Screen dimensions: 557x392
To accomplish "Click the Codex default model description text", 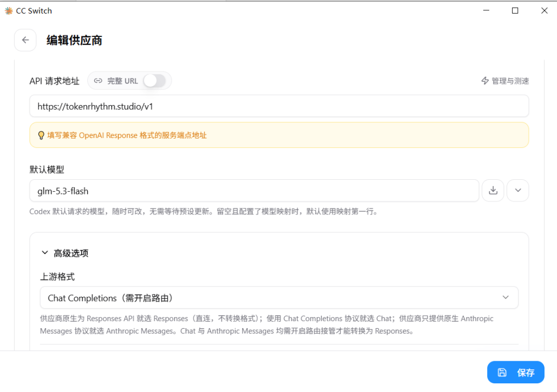I will coord(204,212).
